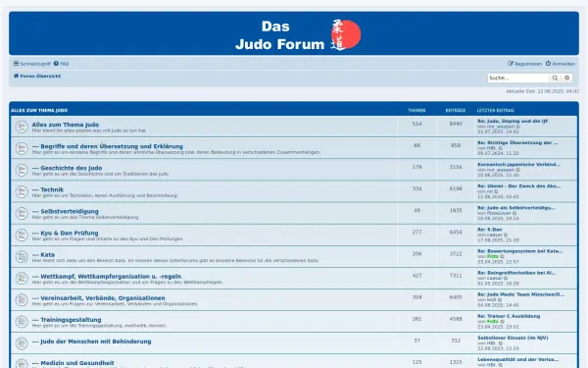This screenshot has height=368, width=588.
Task: Click forum icon beside Wettkampf, Wettkampforganisation
Action: click(x=22, y=279)
